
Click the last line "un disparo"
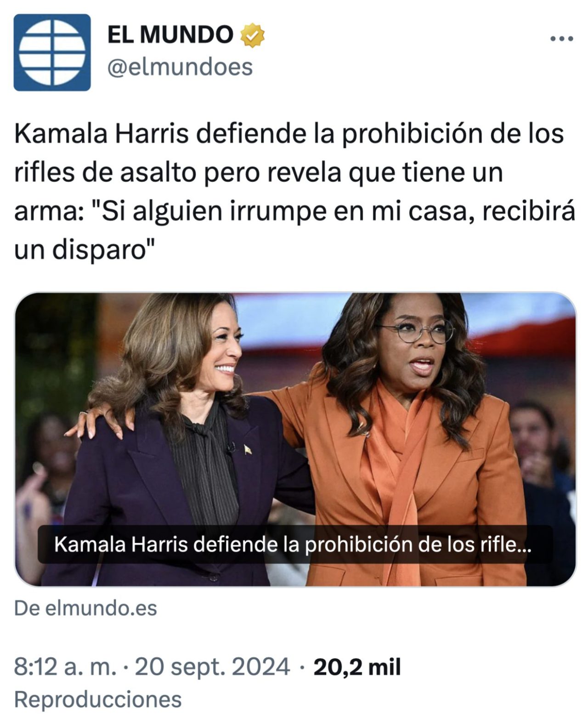pos(84,250)
